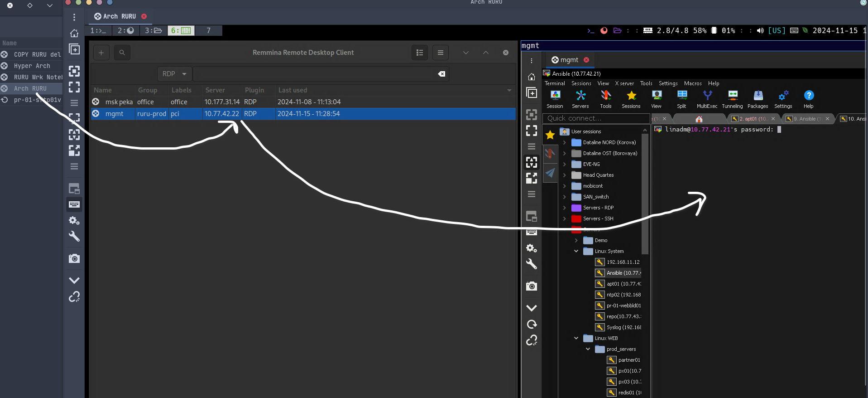Select Hyper Arch in the left list

tap(32, 66)
